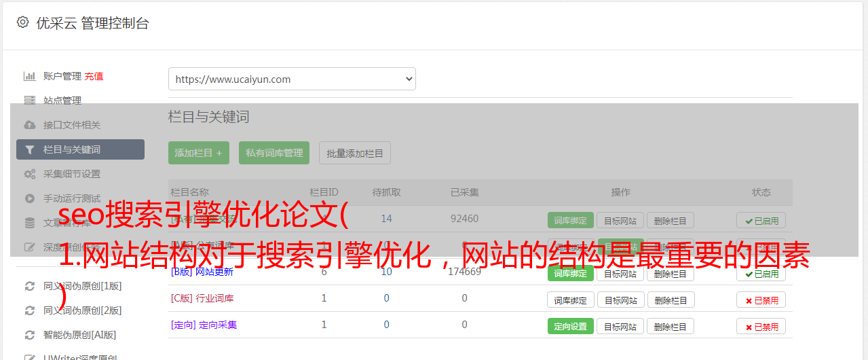Open 智能伪原创[AI版] in the sidebar
The height and width of the screenshot is (360, 868).
[80, 335]
